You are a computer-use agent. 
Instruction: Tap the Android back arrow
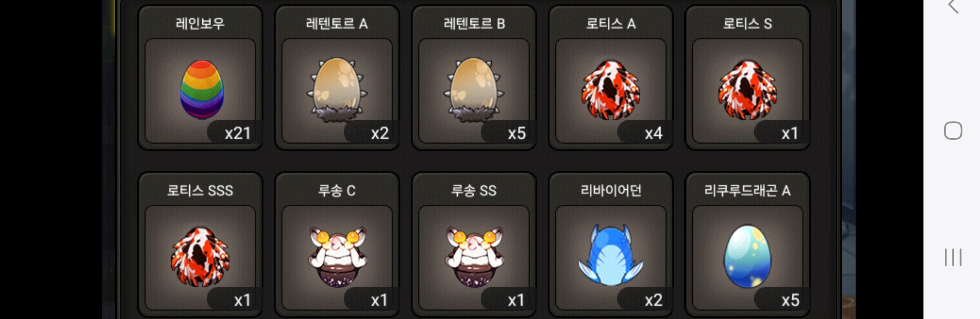(x=953, y=6)
